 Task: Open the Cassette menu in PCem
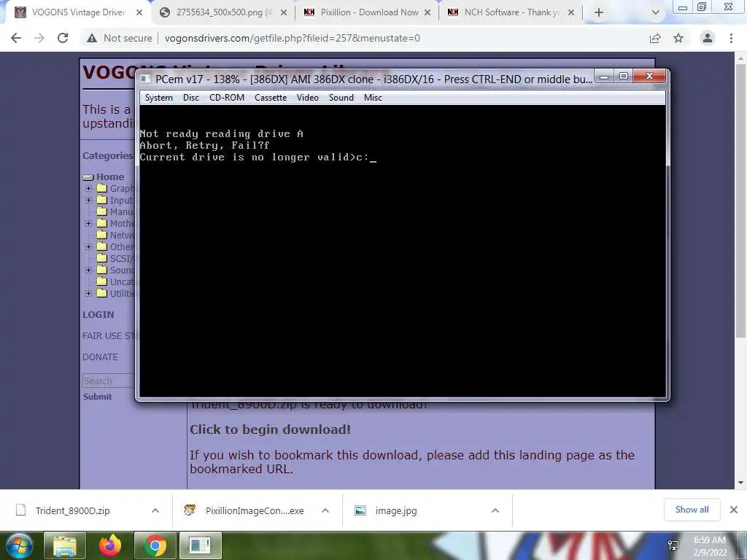pyautogui.click(x=271, y=98)
